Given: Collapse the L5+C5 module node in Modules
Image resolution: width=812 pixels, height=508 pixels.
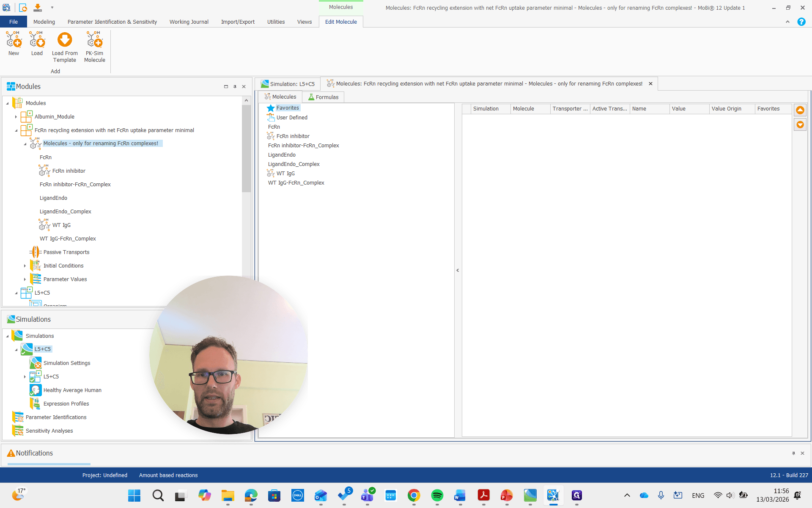Looking at the screenshot, I should pos(16,293).
